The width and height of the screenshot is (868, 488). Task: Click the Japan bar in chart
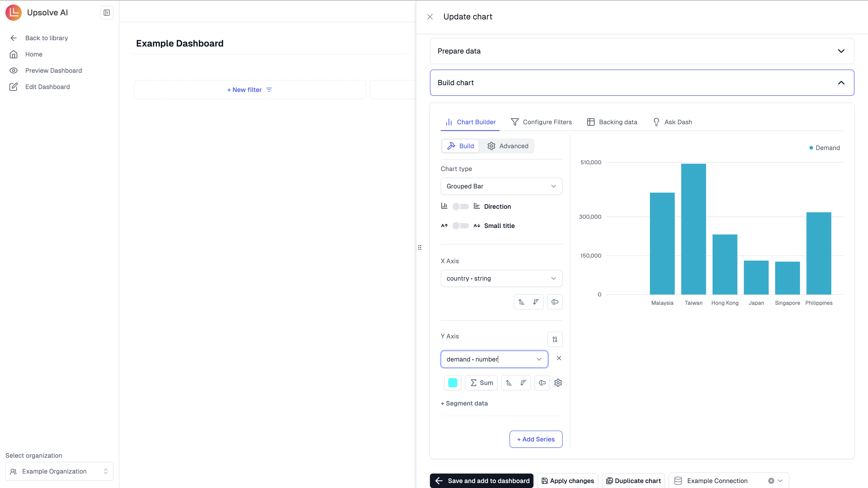[756, 277]
